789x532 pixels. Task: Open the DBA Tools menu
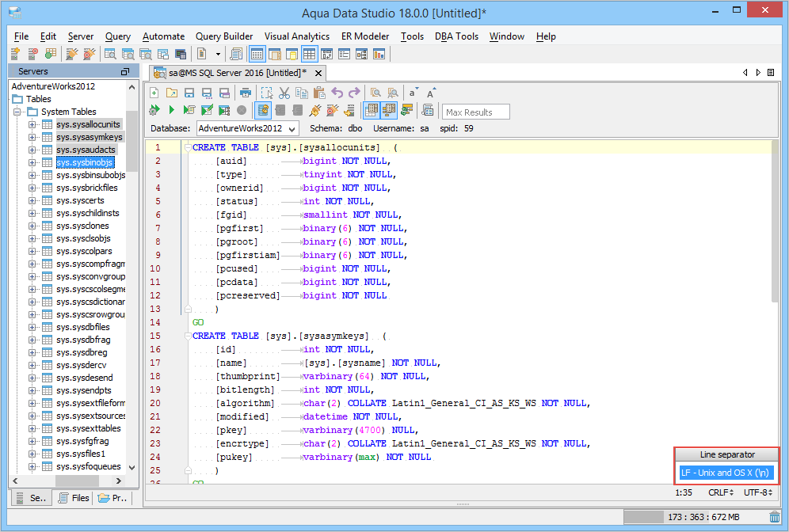pyautogui.click(x=455, y=36)
